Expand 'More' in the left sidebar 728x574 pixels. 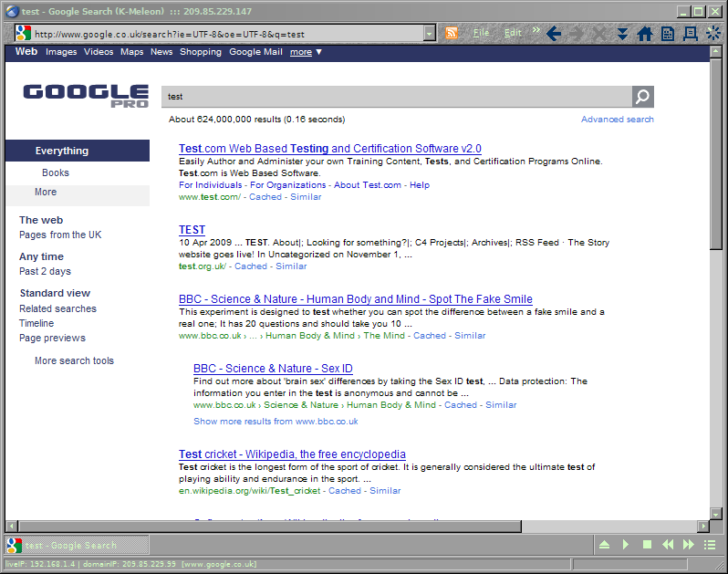click(x=46, y=192)
